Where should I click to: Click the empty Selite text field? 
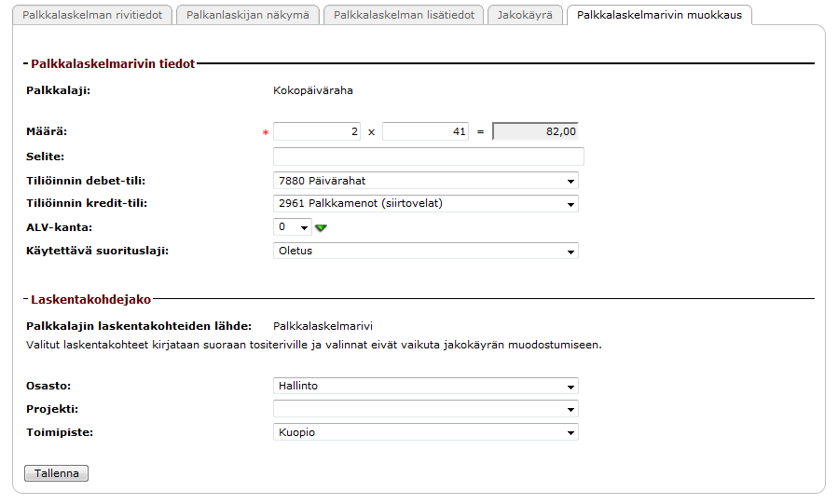429,157
